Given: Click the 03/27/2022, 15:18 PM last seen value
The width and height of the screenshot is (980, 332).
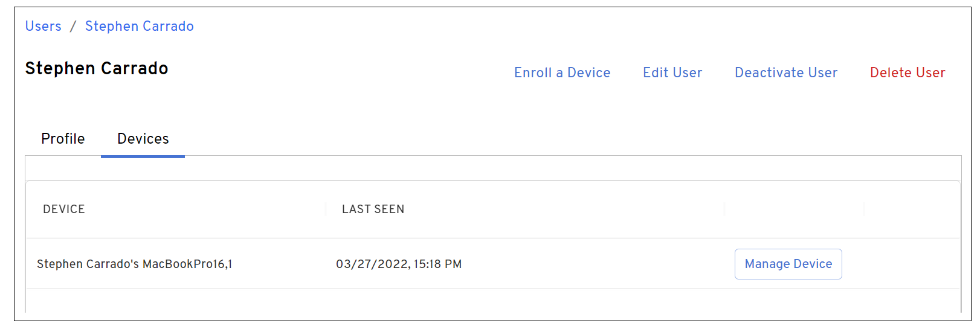Looking at the screenshot, I should [x=399, y=264].
